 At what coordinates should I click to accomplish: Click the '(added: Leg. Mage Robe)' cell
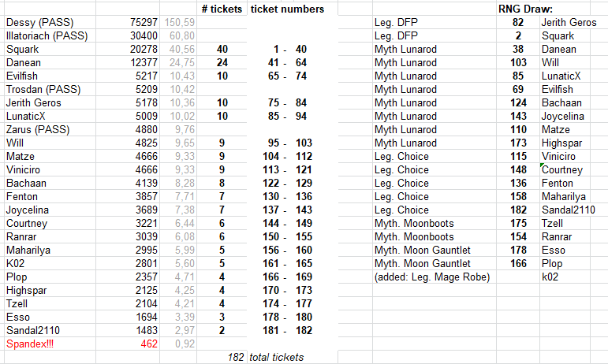[x=435, y=277]
